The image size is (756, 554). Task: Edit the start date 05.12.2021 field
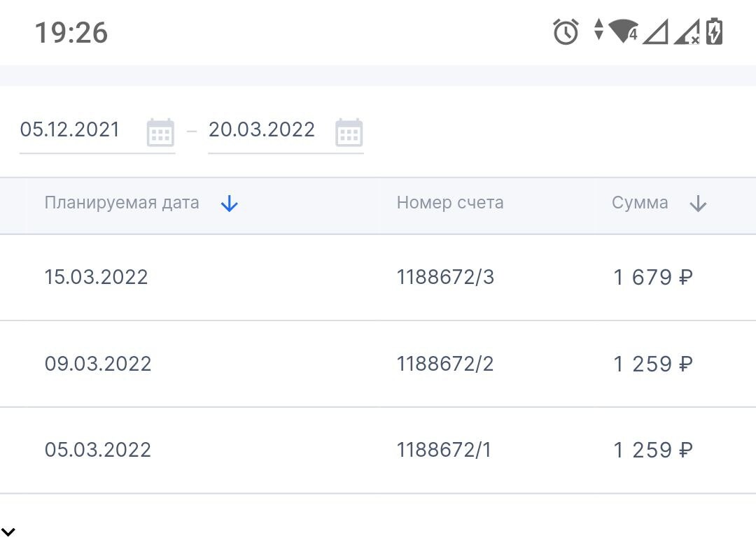70,130
